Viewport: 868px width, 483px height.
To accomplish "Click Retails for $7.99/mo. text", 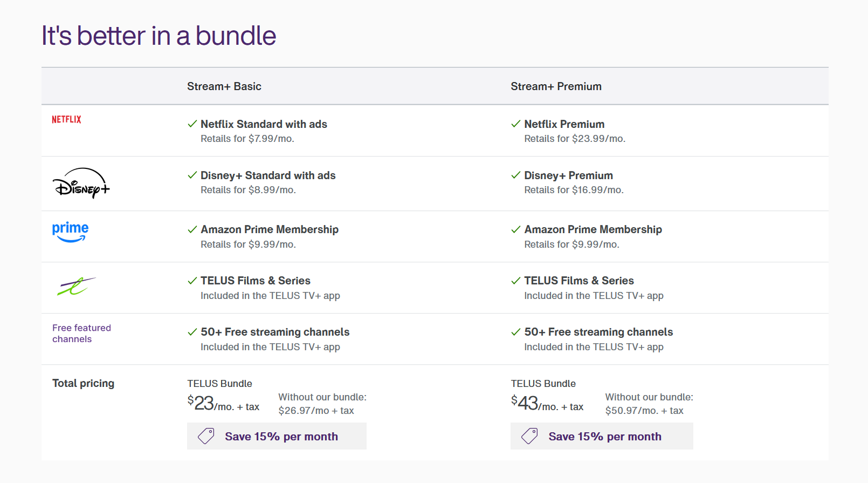I will (247, 139).
